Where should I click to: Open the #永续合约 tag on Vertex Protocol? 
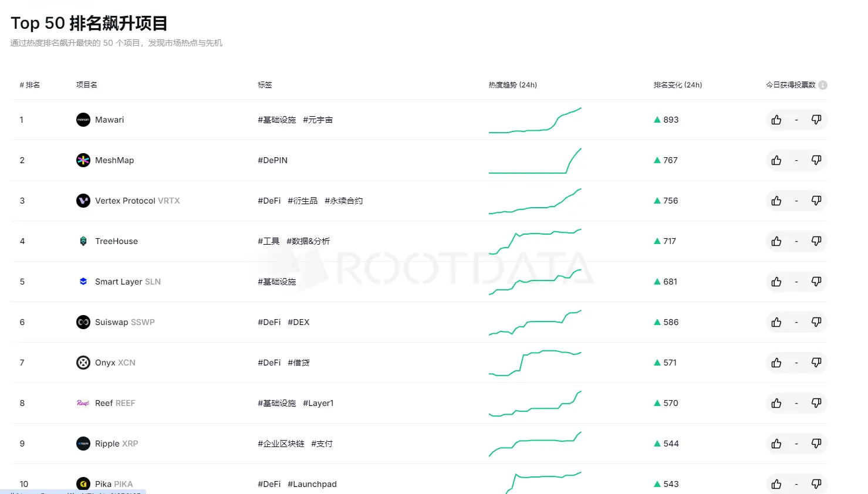pyautogui.click(x=343, y=200)
